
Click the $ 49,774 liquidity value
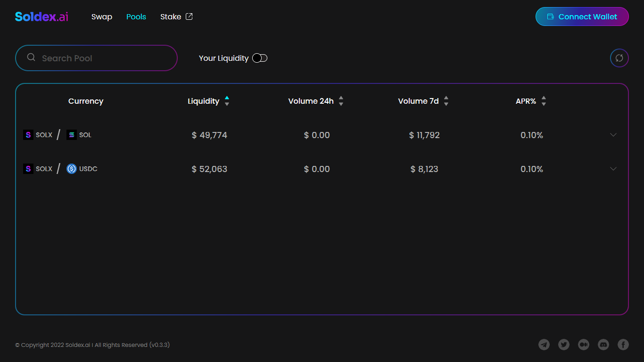coord(209,135)
